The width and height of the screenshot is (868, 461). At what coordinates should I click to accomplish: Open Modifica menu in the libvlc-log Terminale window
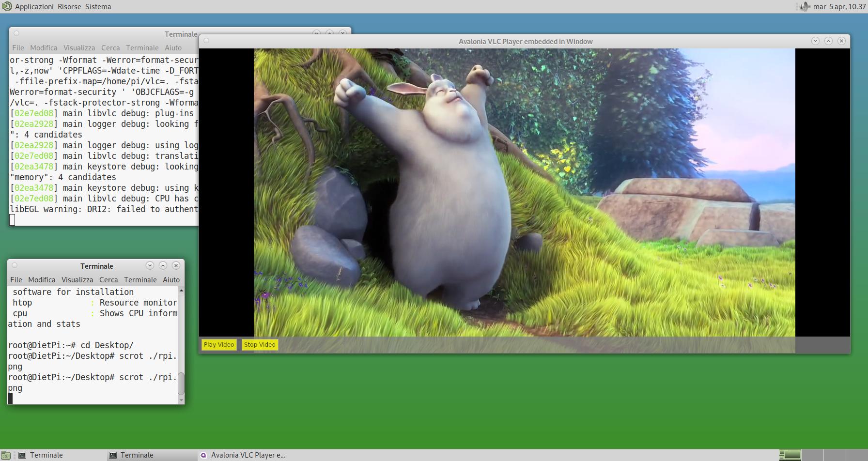pos(44,47)
